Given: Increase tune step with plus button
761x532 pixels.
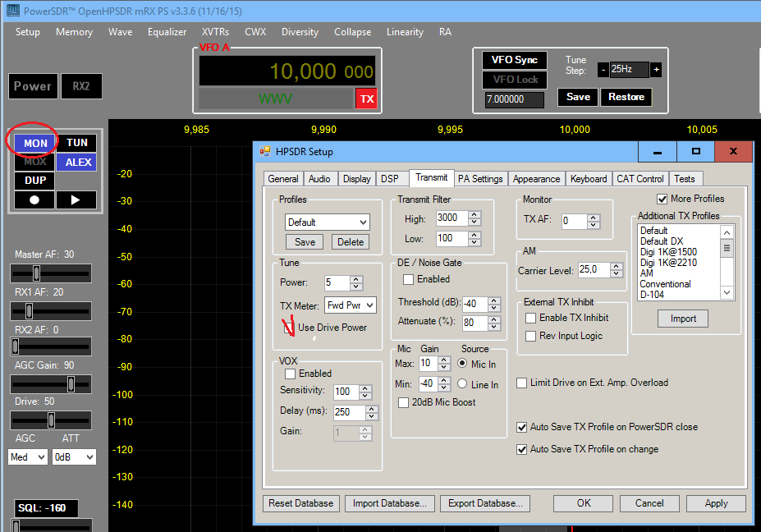Looking at the screenshot, I should click(x=656, y=70).
